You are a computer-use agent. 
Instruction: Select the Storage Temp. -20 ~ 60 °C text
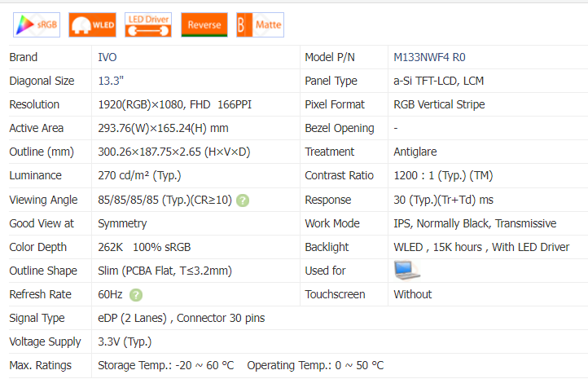[x=166, y=365]
